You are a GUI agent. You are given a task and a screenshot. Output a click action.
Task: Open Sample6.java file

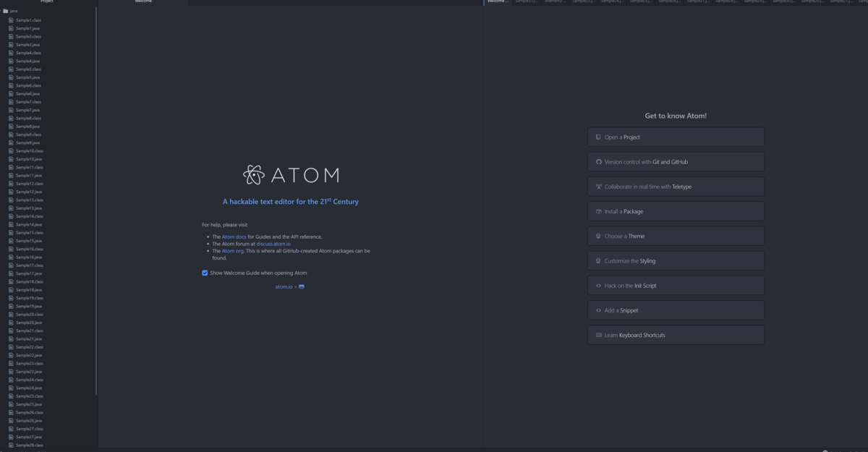[x=27, y=93]
